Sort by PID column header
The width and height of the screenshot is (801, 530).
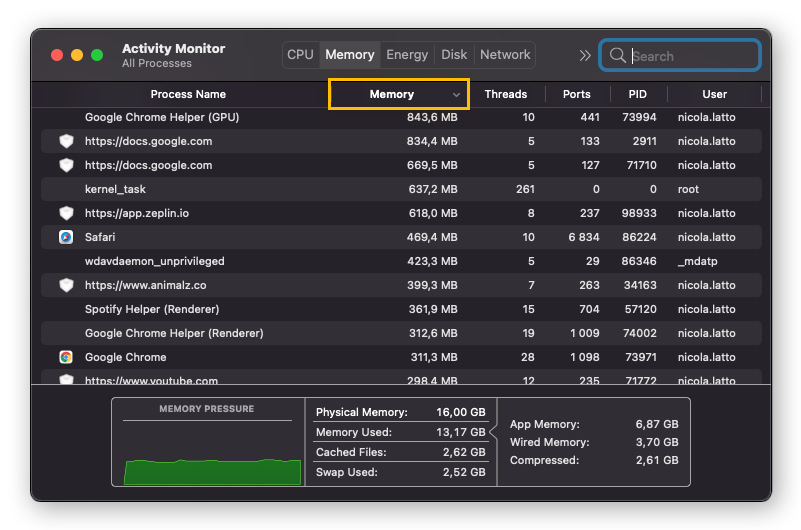(x=638, y=94)
